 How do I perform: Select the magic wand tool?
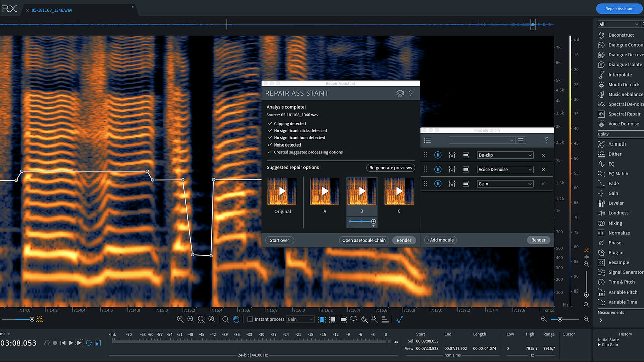tap(374, 319)
